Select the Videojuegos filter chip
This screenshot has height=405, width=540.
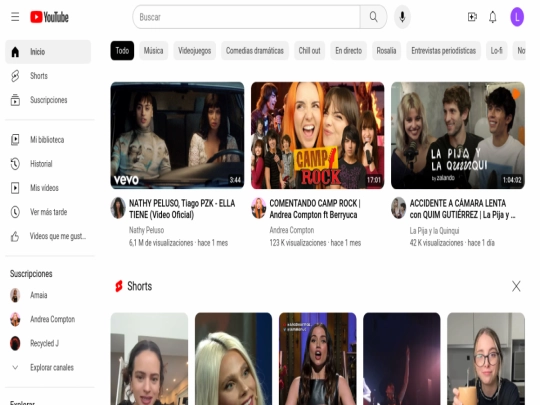(195, 51)
